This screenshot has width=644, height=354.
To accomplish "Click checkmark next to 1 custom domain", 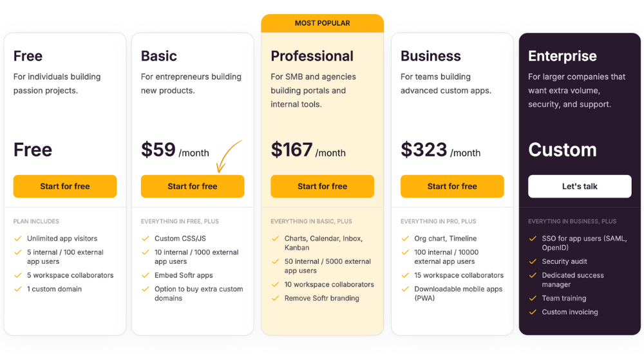I will (x=17, y=289).
